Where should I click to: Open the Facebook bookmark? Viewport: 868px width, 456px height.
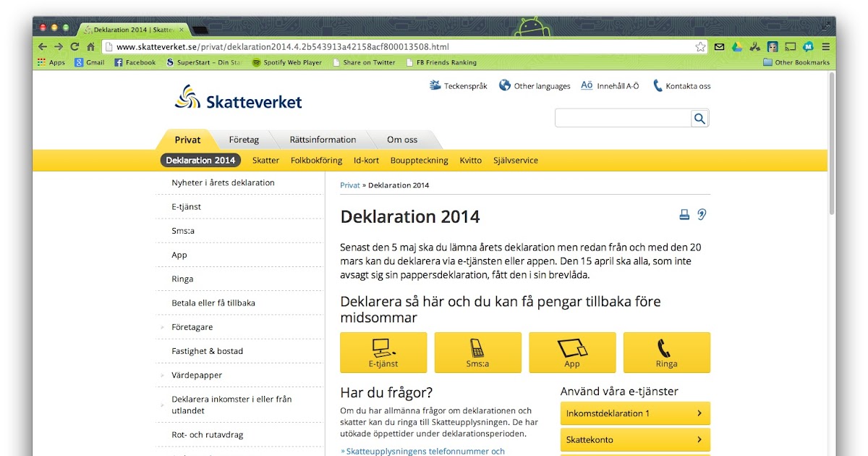[x=135, y=62]
